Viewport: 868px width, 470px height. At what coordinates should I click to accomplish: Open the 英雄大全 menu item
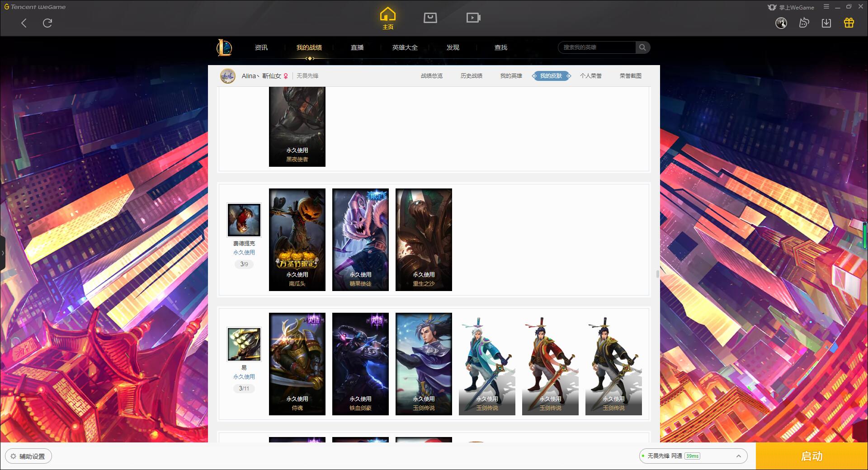click(x=405, y=47)
